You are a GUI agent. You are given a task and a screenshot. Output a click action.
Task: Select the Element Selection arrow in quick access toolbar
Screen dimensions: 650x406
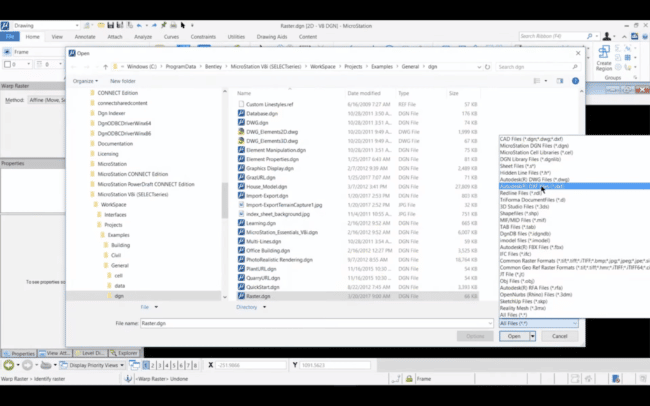183,25
